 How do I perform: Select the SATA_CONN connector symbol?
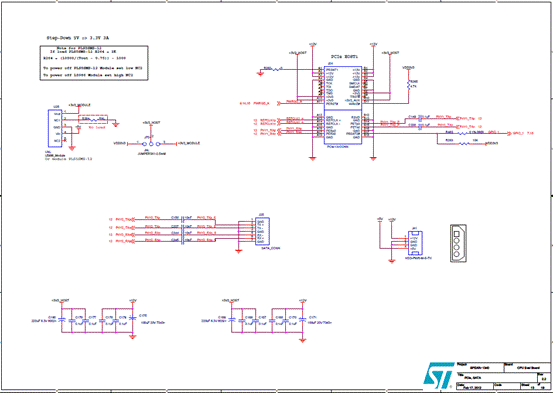(x=262, y=231)
